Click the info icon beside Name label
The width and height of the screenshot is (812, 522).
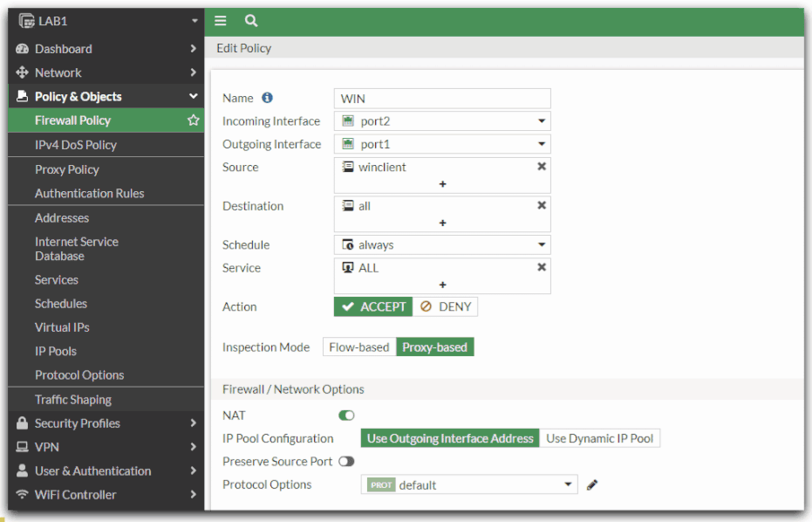[268, 98]
